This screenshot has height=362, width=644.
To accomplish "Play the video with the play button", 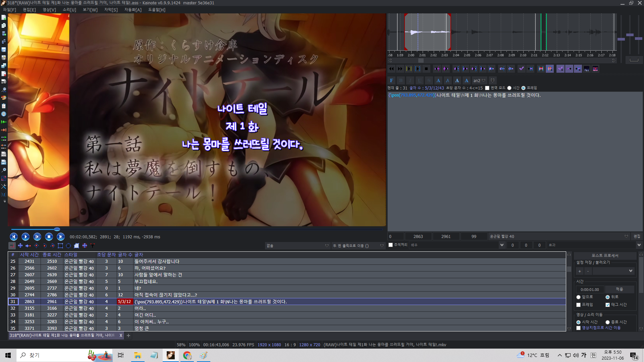I will tap(25, 237).
